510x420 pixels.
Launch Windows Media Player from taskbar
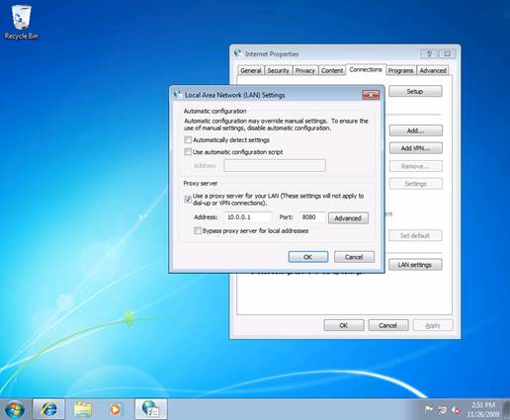click(x=116, y=409)
